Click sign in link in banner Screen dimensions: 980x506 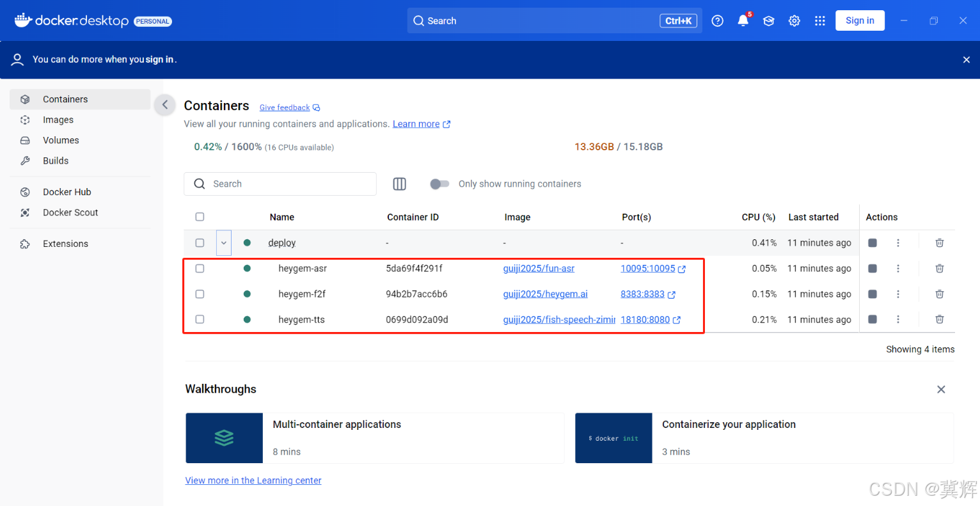tap(159, 59)
